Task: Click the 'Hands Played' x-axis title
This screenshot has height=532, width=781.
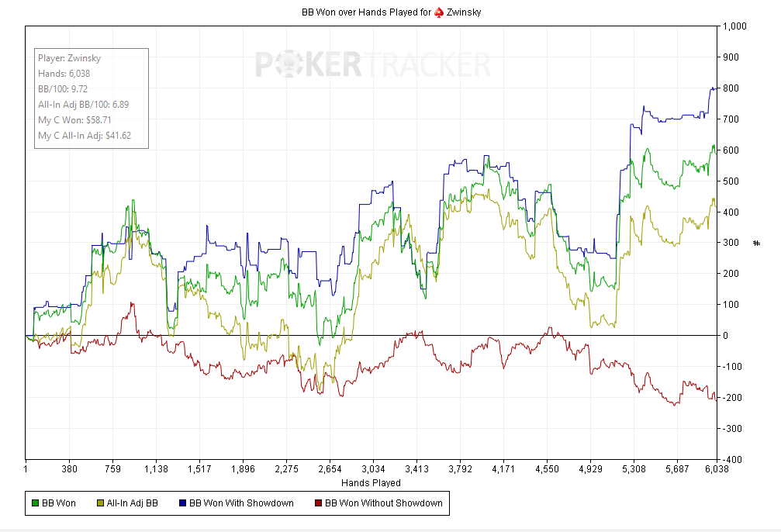Action: coord(371,482)
